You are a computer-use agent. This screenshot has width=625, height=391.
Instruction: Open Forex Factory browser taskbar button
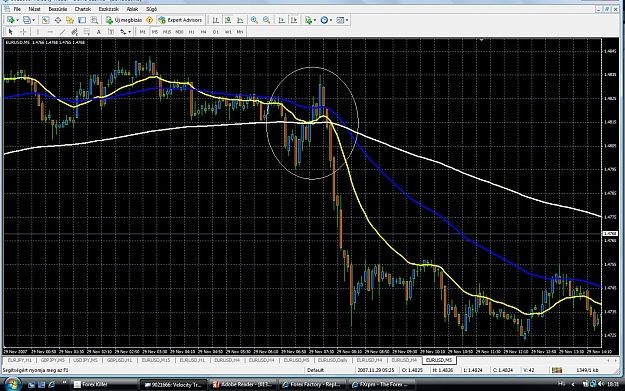coord(311,385)
